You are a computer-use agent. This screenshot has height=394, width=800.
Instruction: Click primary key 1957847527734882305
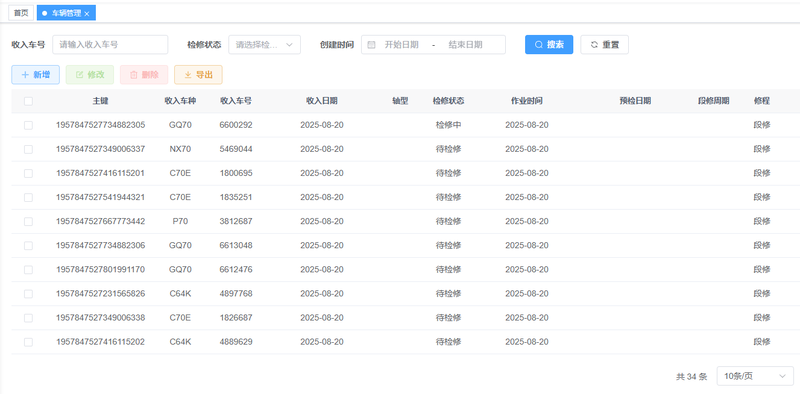(101, 125)
